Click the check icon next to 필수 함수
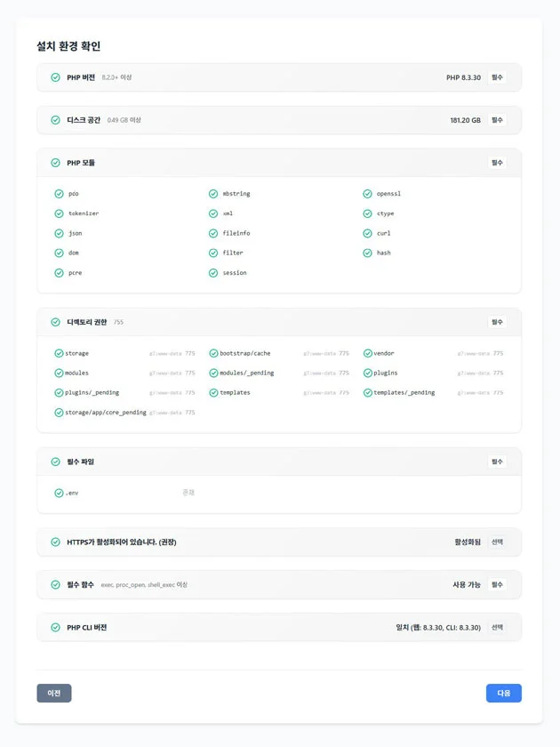This screenshot has width=560, height=747. pos(55,584)
